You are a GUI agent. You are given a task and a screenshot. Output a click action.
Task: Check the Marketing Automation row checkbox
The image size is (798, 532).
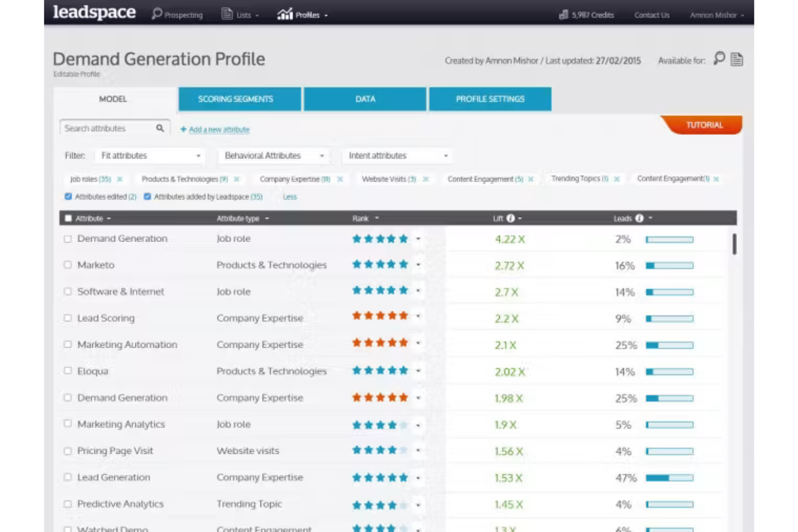point(67,344)
